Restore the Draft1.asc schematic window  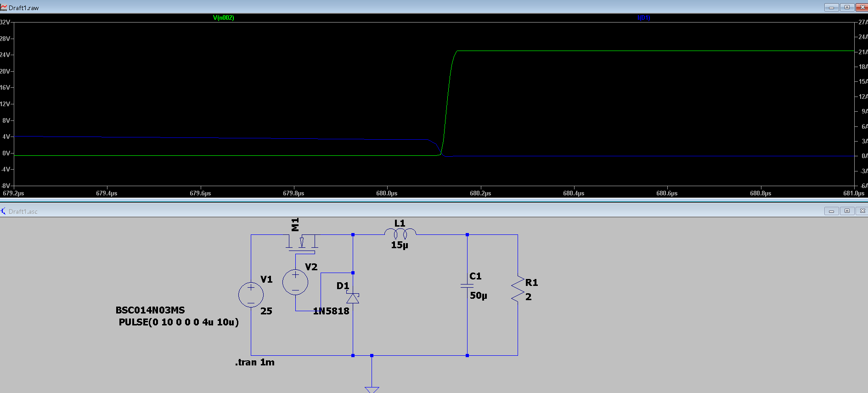coord(847,211)
